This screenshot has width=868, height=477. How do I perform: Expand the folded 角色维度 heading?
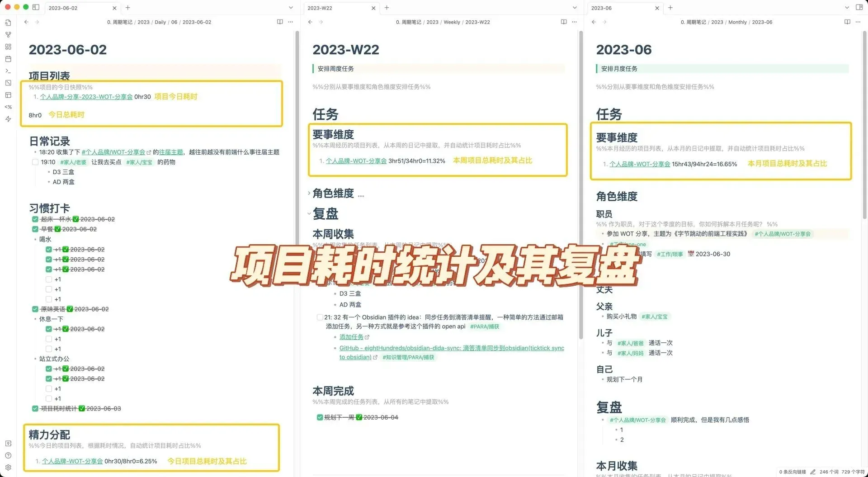coord(309,194)
